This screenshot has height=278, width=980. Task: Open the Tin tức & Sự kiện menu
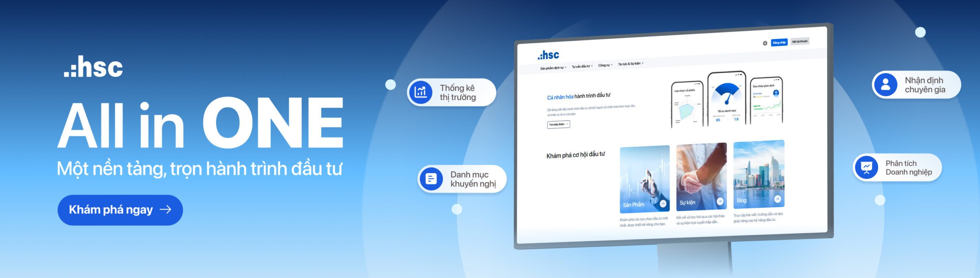tap(630, 64)
